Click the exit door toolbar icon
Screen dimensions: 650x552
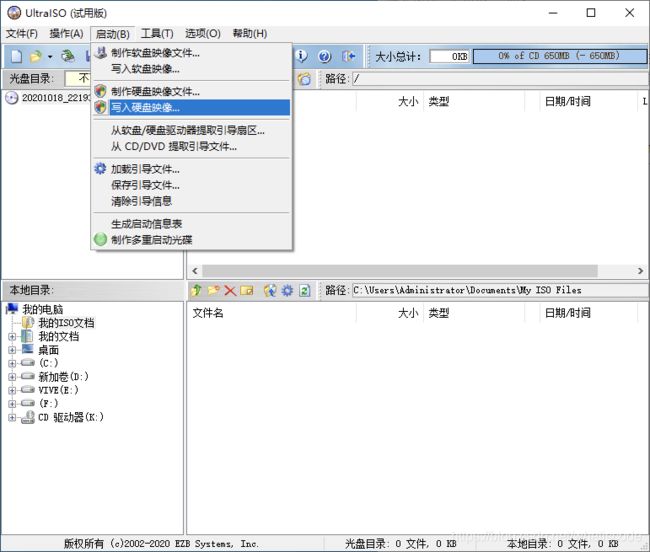(348, 56)
